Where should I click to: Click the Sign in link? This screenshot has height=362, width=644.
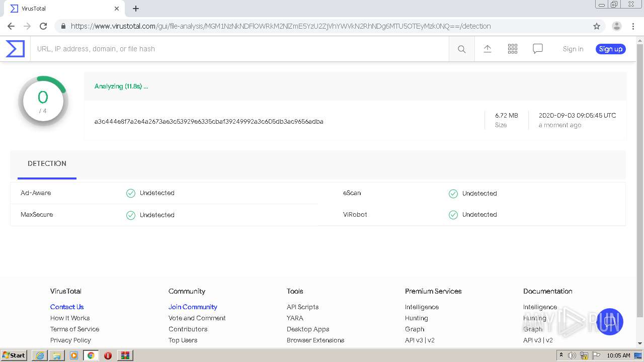pos(573,49)
